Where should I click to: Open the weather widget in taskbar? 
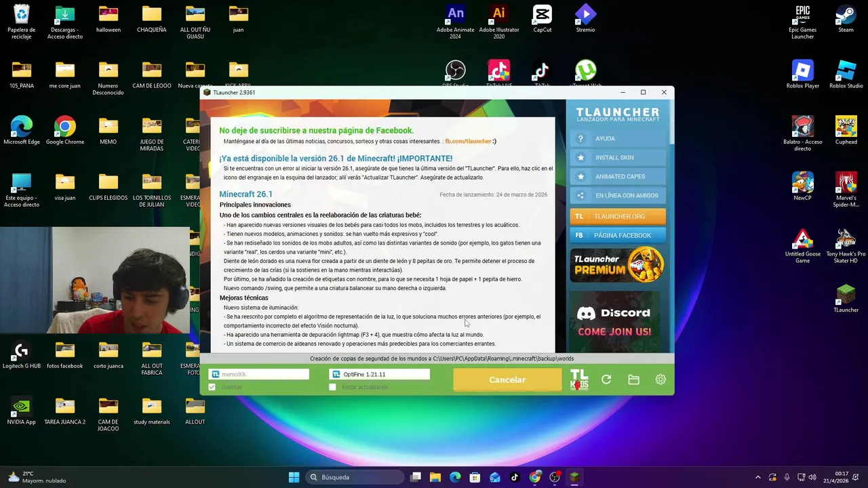point(37,477)
